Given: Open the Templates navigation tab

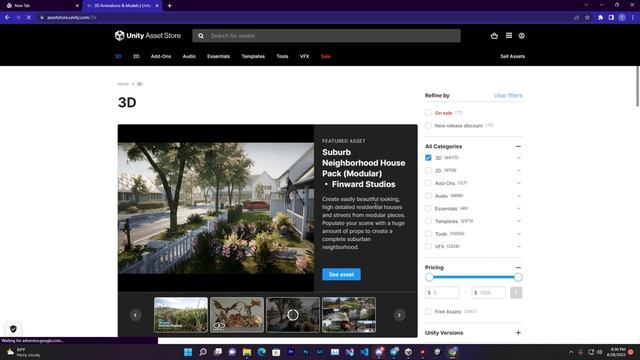Looking at the screenshot, I should click(x=253, y=56).
